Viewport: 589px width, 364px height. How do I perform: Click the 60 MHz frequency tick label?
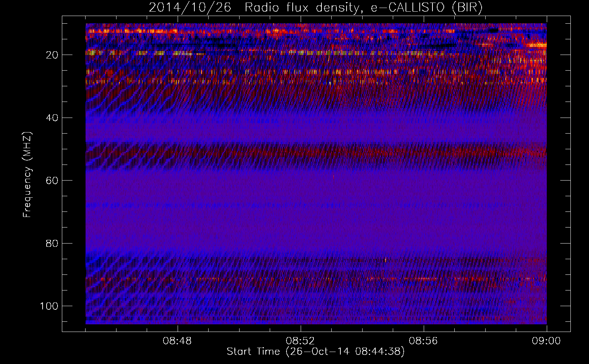click(x=52, y=181)
